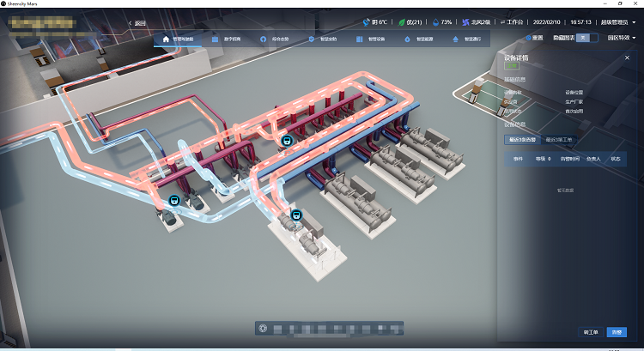
Task: Open the nav tab with shield icon
Action: (322, 39)
